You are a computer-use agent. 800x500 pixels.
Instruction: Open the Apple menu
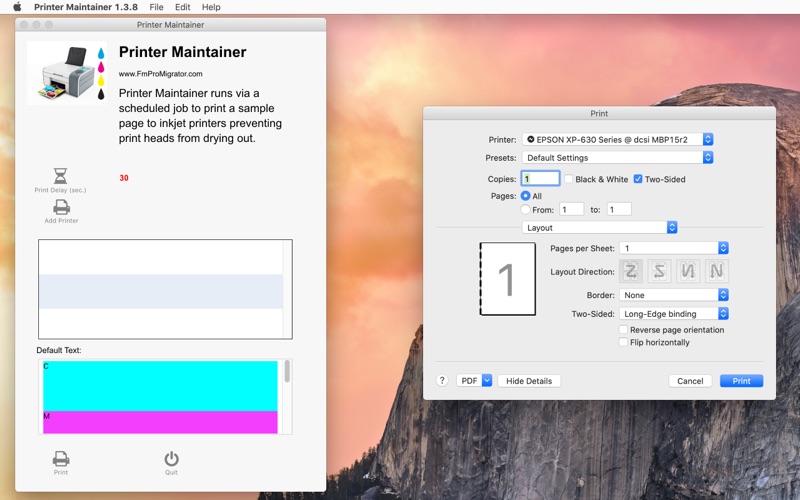click(17, 7)
